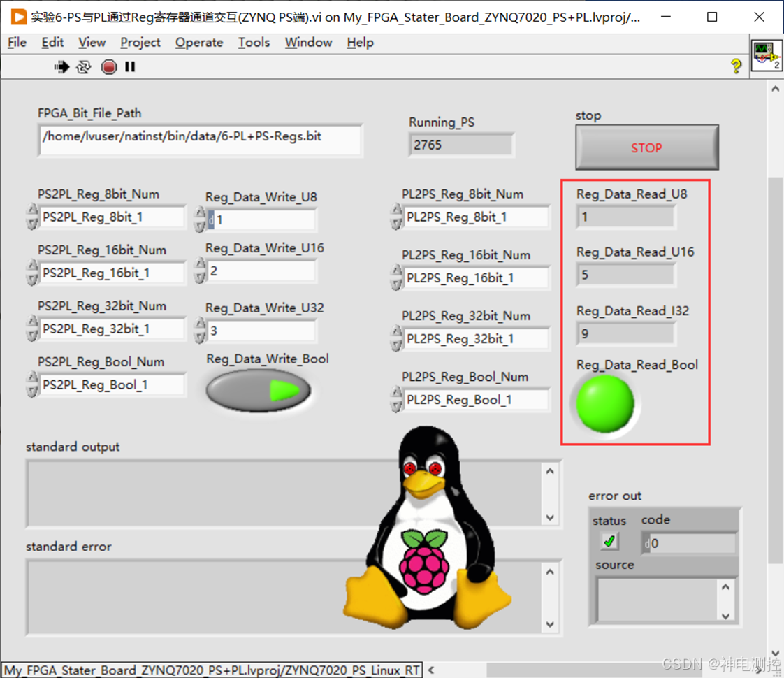Click the Reg_Data_Write_U32 value field
The width and height of the screenshot is (784, 678).
coord(261,331)
